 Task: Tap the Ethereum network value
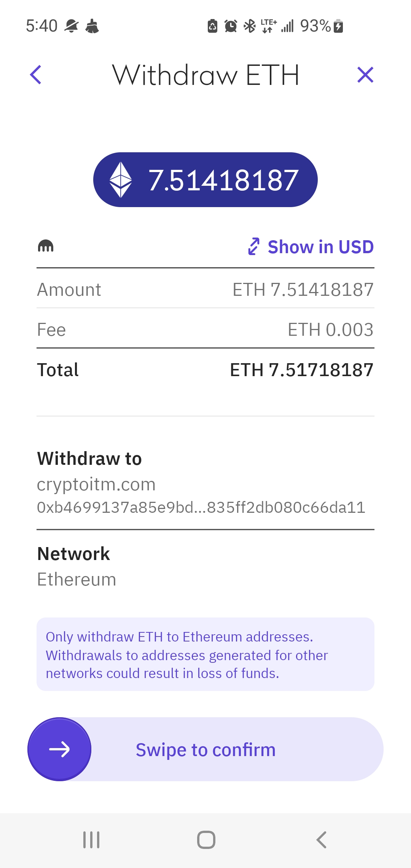click(76, 579)
